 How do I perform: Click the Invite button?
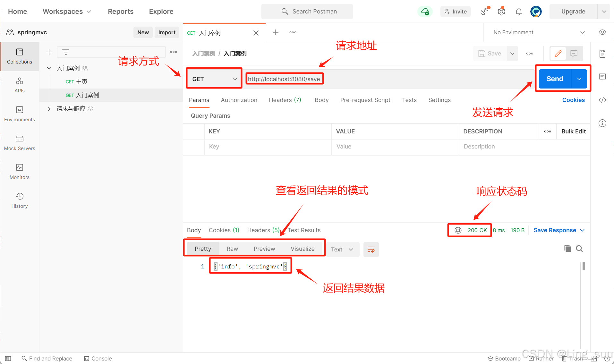pyautogui.click(x=456, y=12)
